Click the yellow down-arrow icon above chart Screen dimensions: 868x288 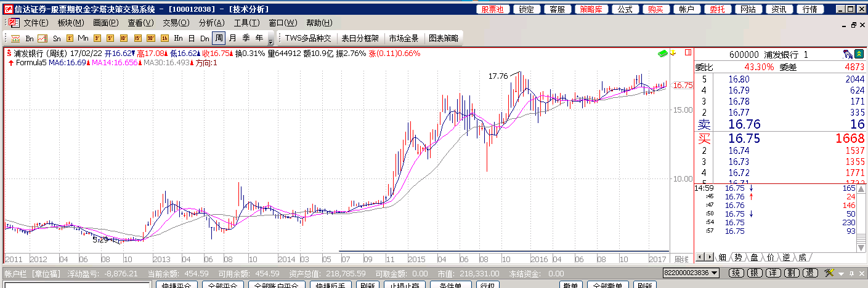(x=673, y=53)
